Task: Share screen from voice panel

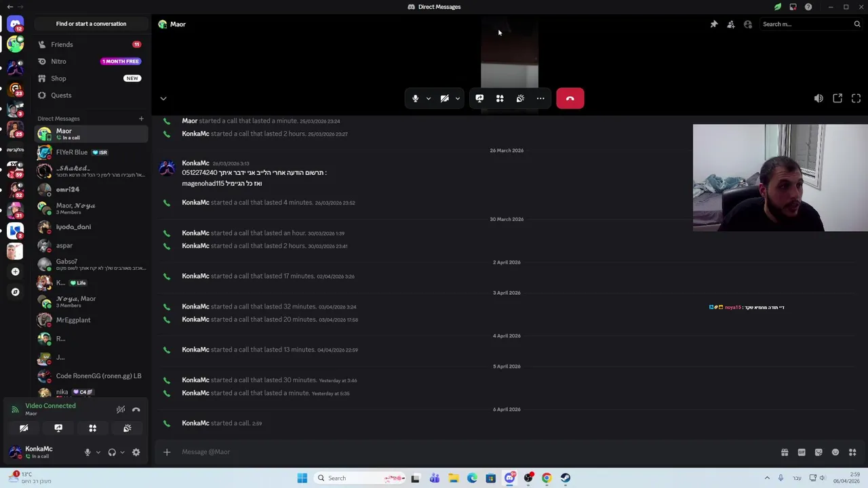Action: 58,428
